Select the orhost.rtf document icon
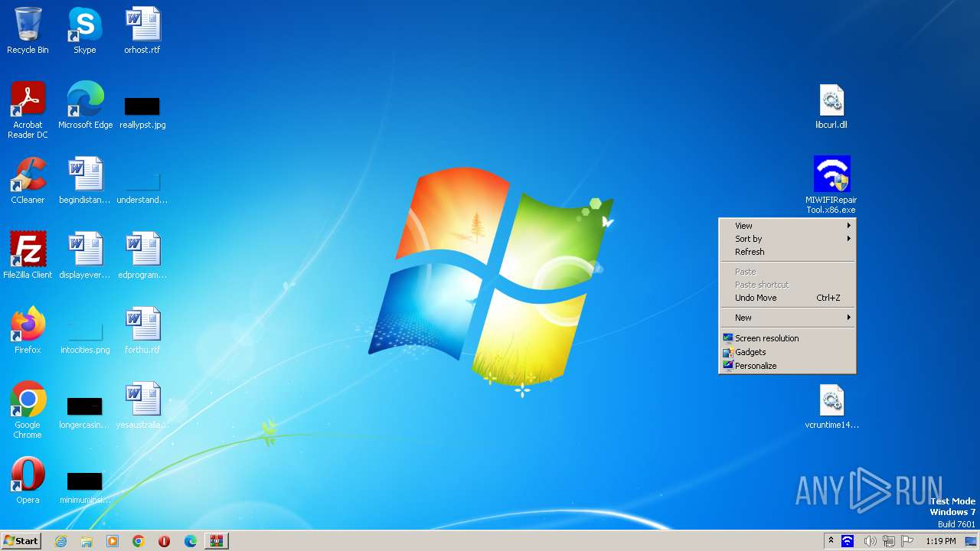Viewport: 980px width, 551px height. point(142,31)
